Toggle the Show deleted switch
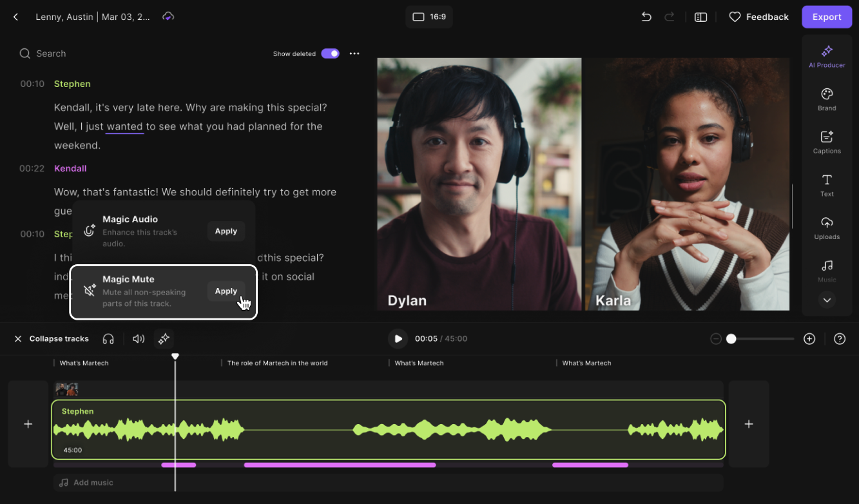This screenshot has height=504, width=859. [x=330, y=53]
